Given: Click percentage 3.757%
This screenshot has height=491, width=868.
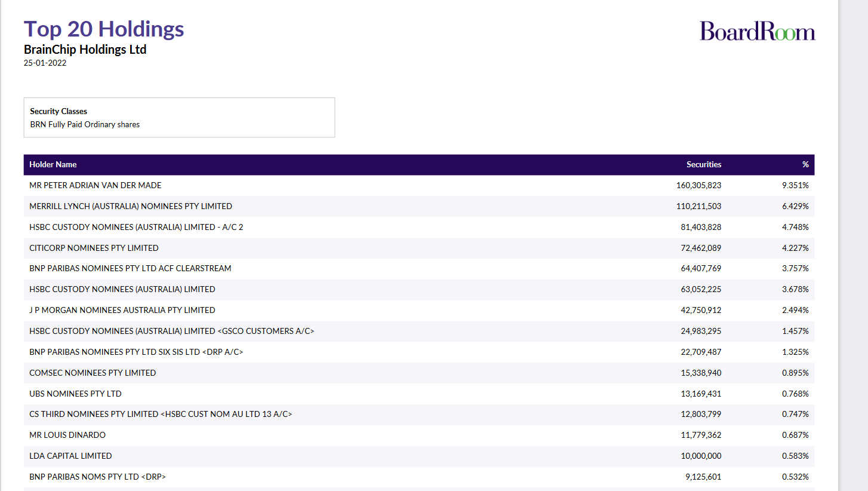Looking at the screenshot, I should 795,268.
